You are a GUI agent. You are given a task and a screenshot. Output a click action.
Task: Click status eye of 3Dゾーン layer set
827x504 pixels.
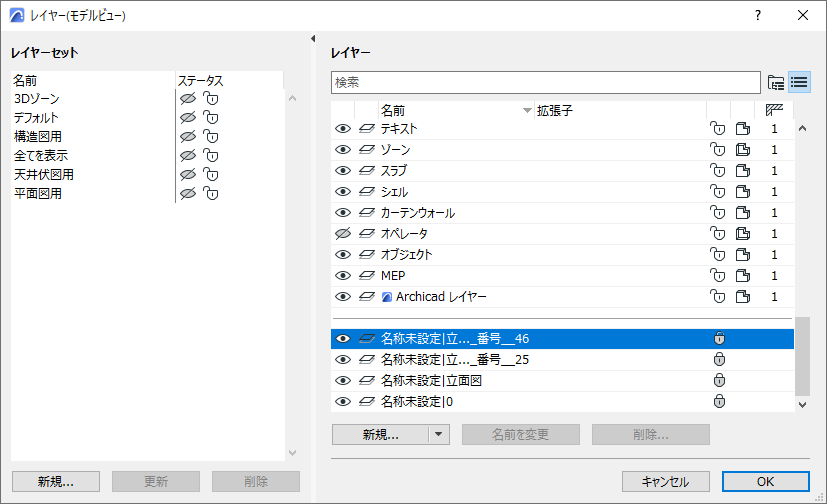pos(188,99)
